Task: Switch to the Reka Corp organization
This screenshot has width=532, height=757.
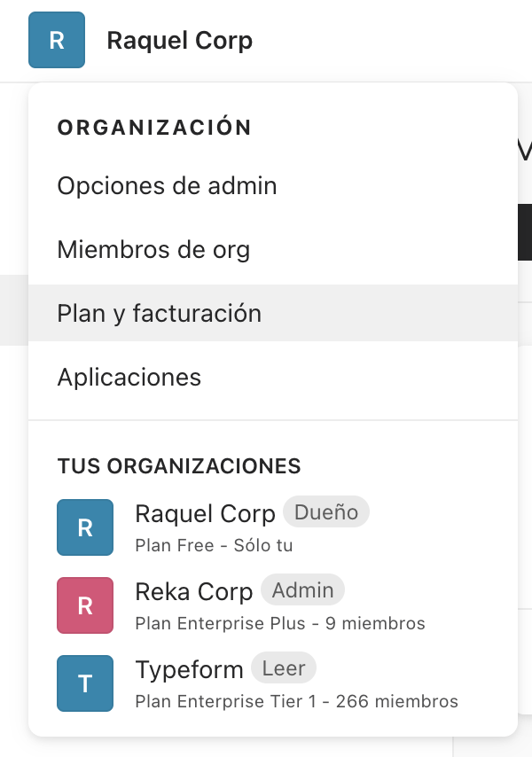Action: tap(194, 591)
